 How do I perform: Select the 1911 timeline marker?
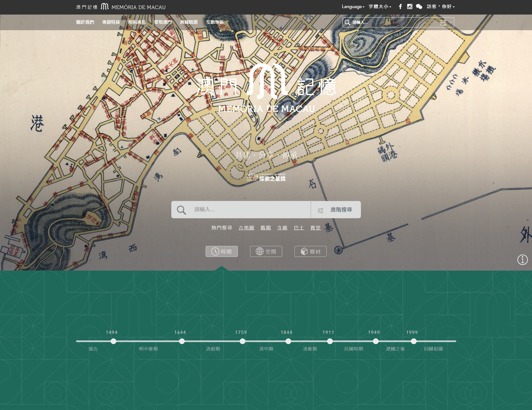coord(330,341)
